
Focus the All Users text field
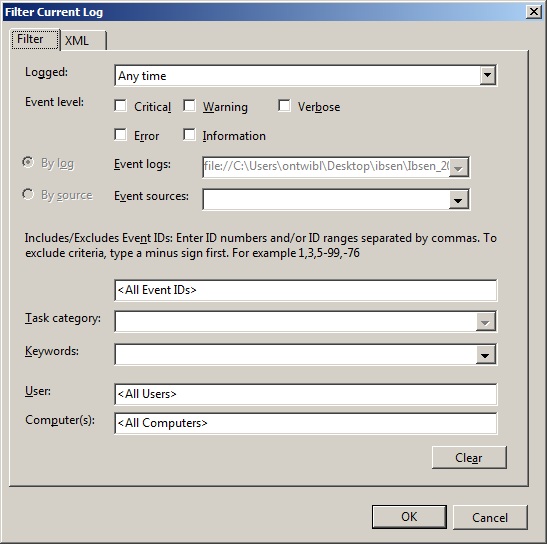point(306,394)
